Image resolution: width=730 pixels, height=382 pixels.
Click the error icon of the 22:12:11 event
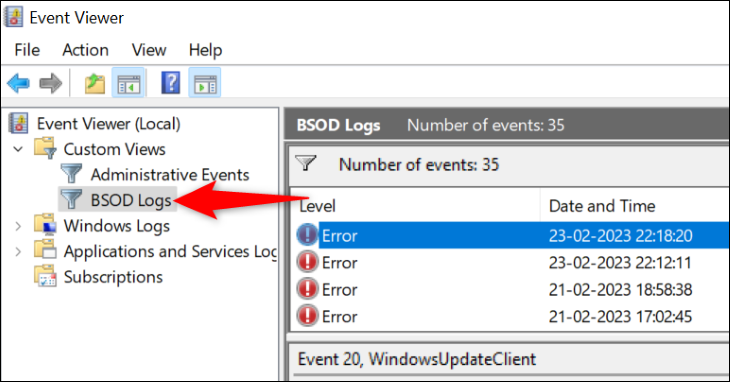pos(307,262)
